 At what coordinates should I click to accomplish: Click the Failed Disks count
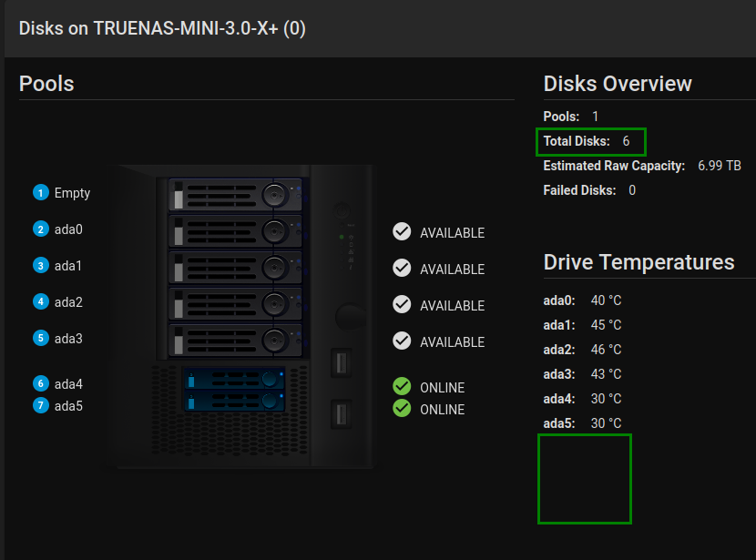point(632,190)
